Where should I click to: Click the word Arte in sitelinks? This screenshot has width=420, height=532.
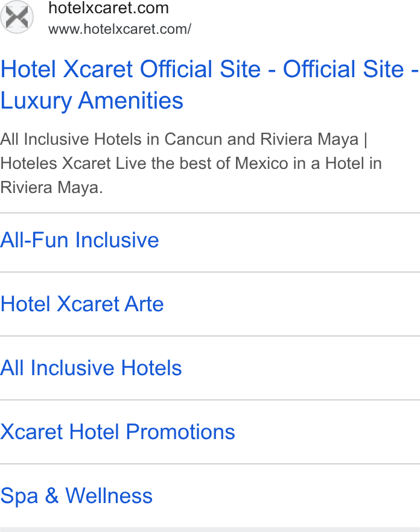[x=144, y=303]
